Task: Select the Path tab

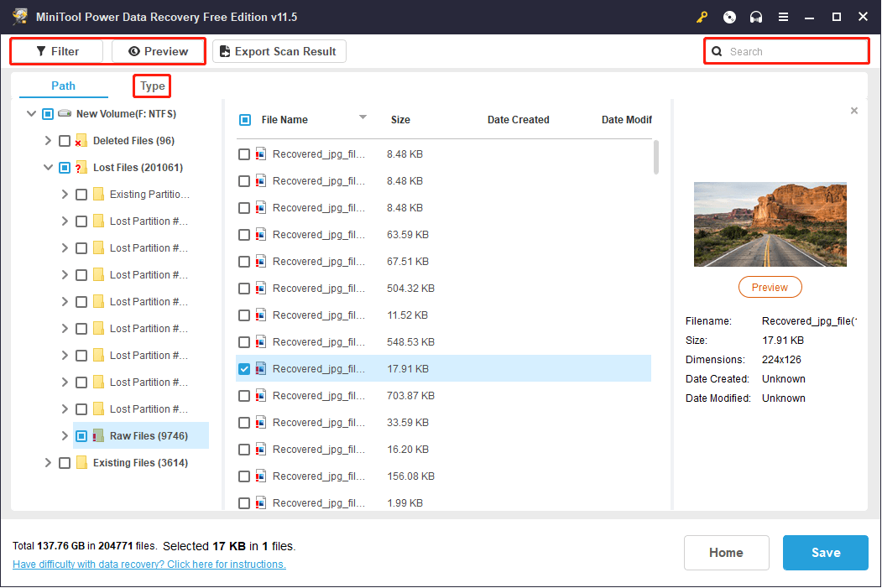Action: pyautogui.click(x=63, y=86)
